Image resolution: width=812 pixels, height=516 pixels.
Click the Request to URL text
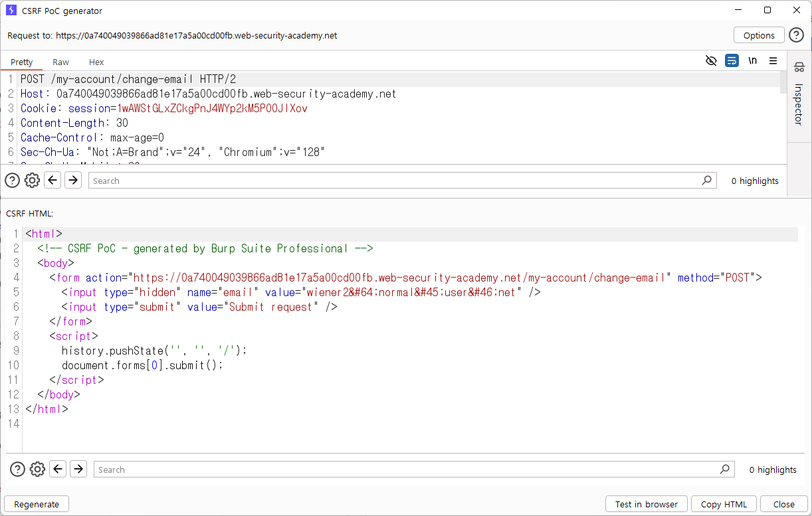point(172,35)
